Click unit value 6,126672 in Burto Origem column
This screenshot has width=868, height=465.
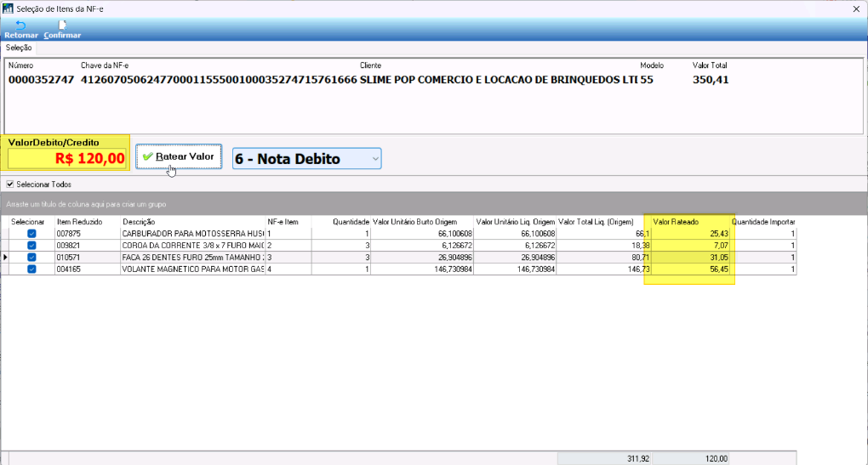pos(422,246)
